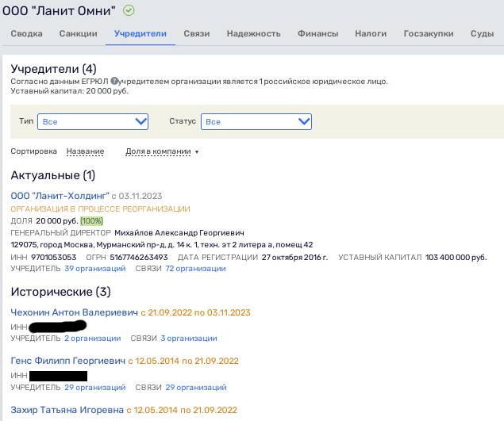This screenshot has height=421, width=504.
Task: Open Чехонин's 2 организации founder link
Action: click(x=93, y=339)
